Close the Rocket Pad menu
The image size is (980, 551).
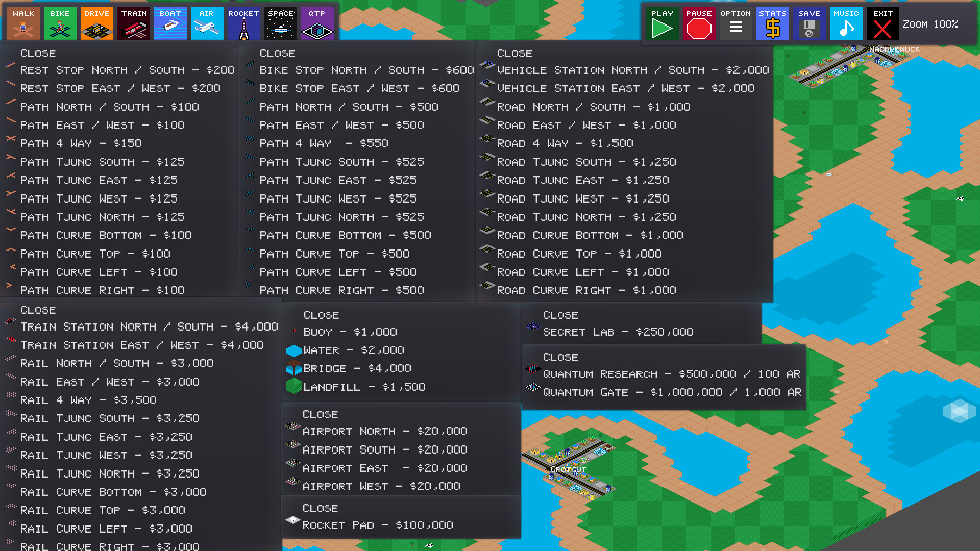(x=320, y=508)
